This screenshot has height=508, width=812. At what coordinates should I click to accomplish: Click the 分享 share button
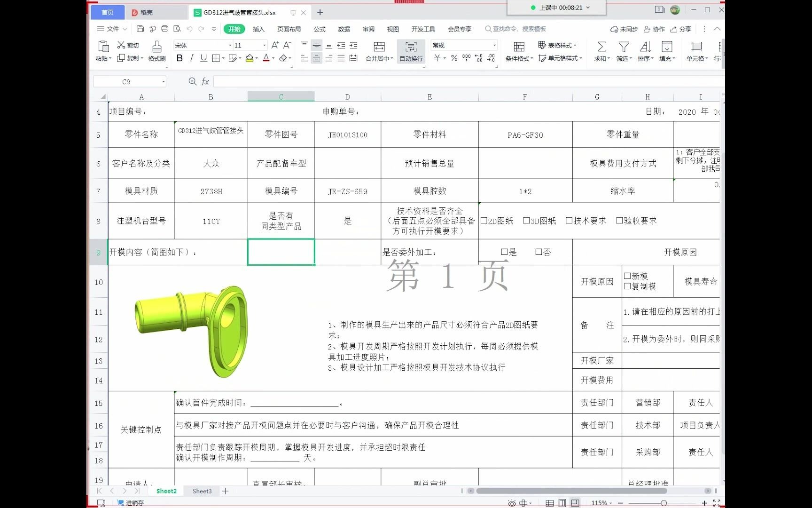tap(681, 29)
